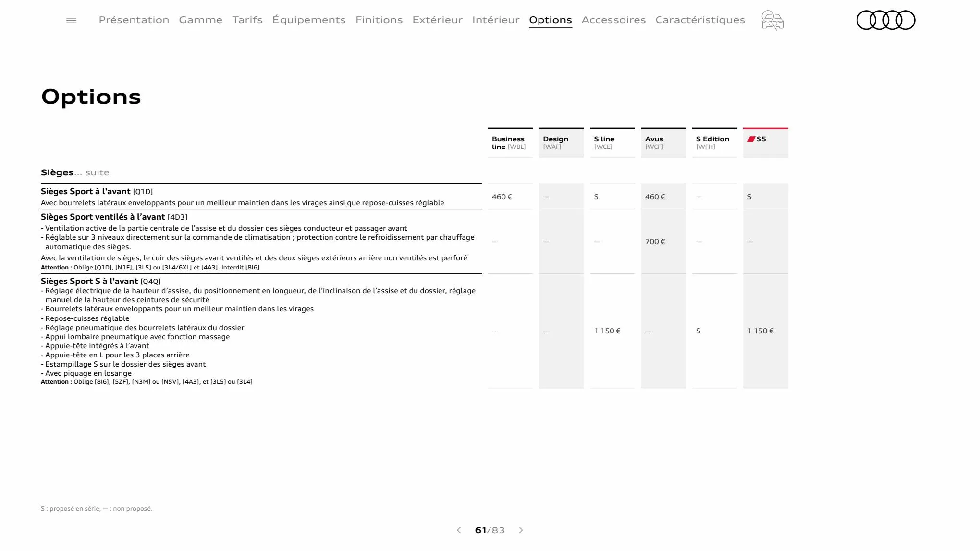Click the 'Attention : Oblige [Q1D]' note
This screenshot has width=980, height=551.
click(x=150, y=268)
